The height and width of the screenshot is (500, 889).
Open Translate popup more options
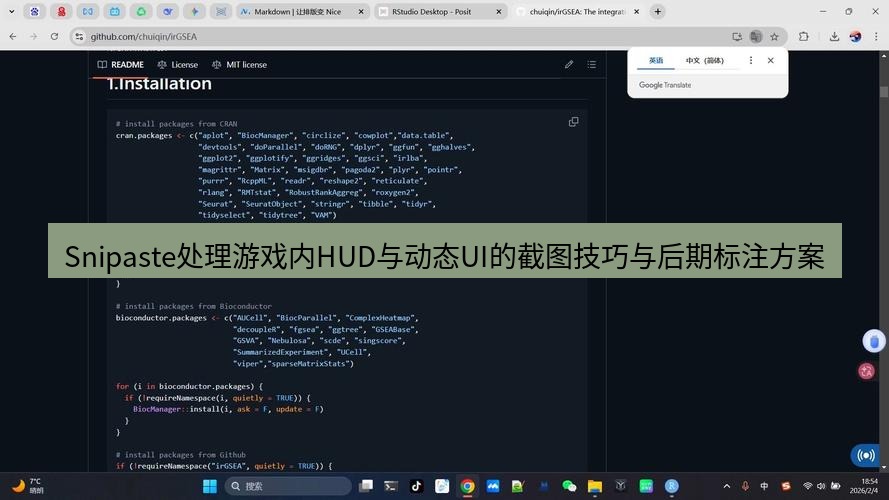point(751,60)
